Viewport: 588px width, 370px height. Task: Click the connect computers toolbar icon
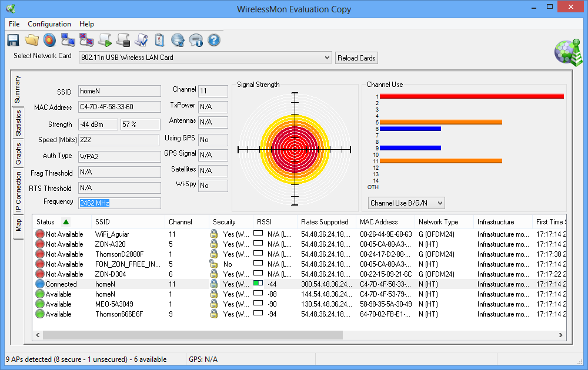pyautogui.click(x=68, y=40)
